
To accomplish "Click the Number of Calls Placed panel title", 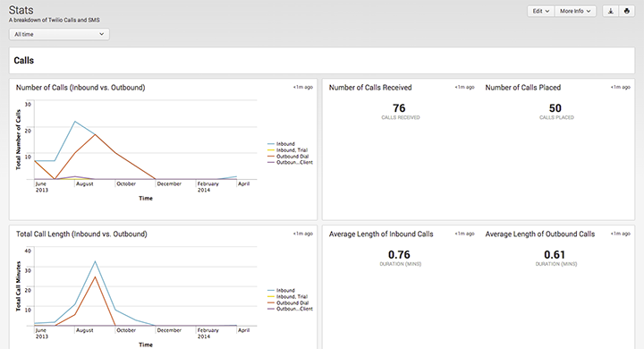I will pos(523,88).
